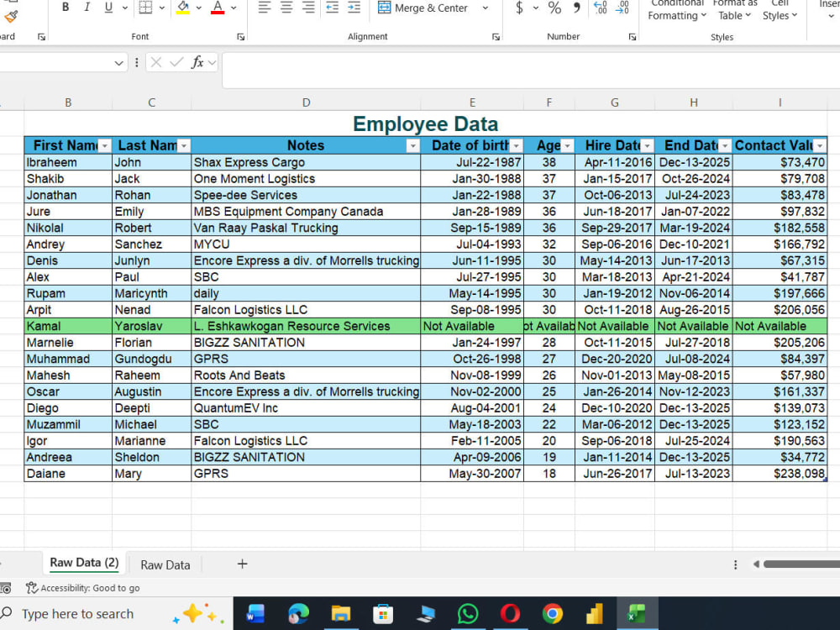Toggle Italic formatting
This screenshot has width=840, height=630.
(87, 8)
